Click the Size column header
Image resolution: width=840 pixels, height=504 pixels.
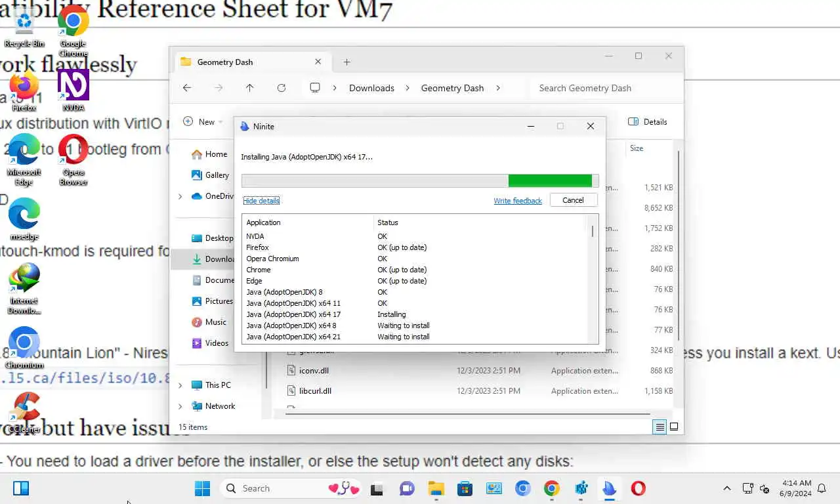637,148
